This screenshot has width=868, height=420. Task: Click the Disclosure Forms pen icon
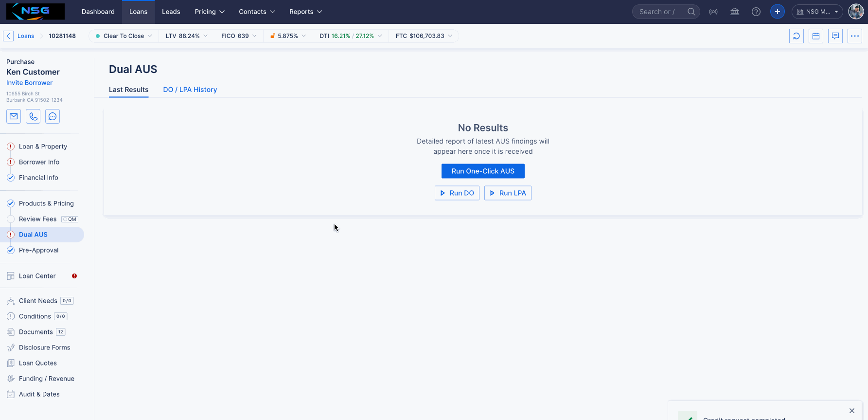pos(11,347)
